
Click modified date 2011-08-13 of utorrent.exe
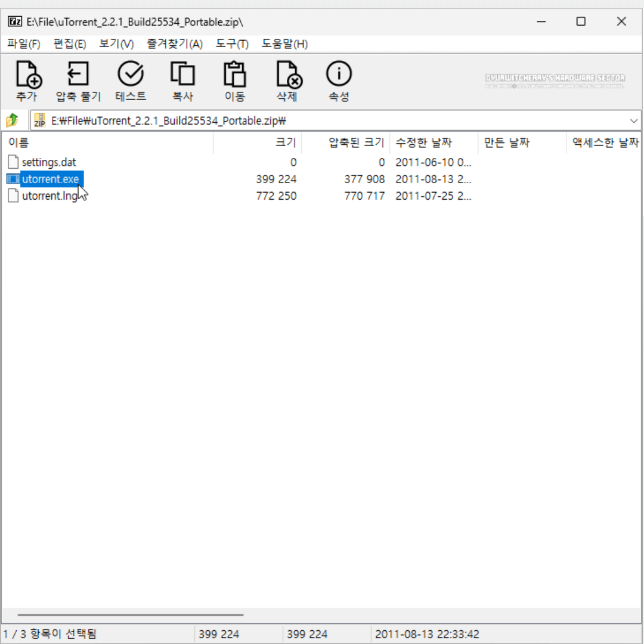pyautogui.click(x=434, y=179)
